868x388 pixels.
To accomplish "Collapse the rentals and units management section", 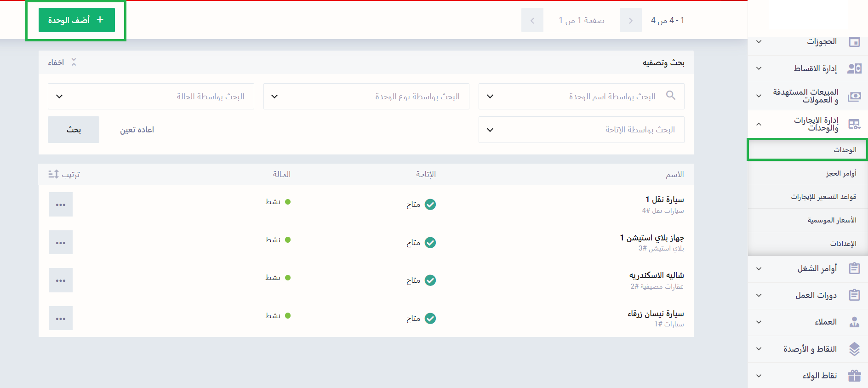I will (759, 124).
